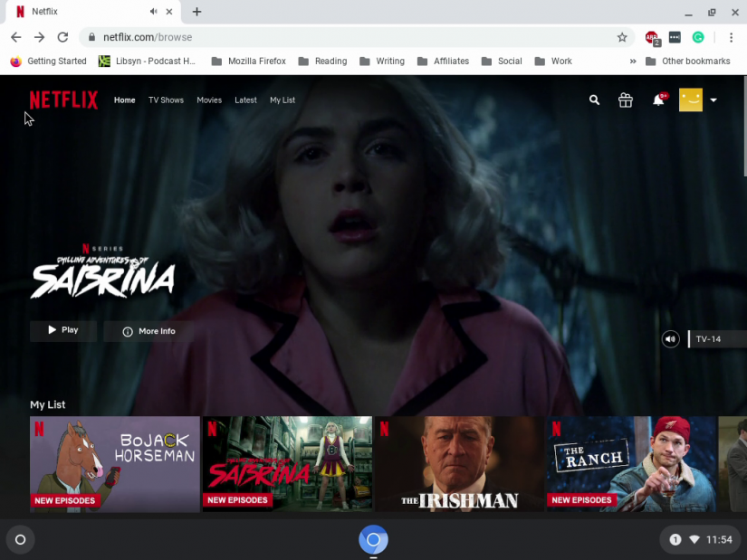Screen dimensions: 747x560
Task: Click the Chrome browser icon in the shelf
Action: (x=373, y=539)
